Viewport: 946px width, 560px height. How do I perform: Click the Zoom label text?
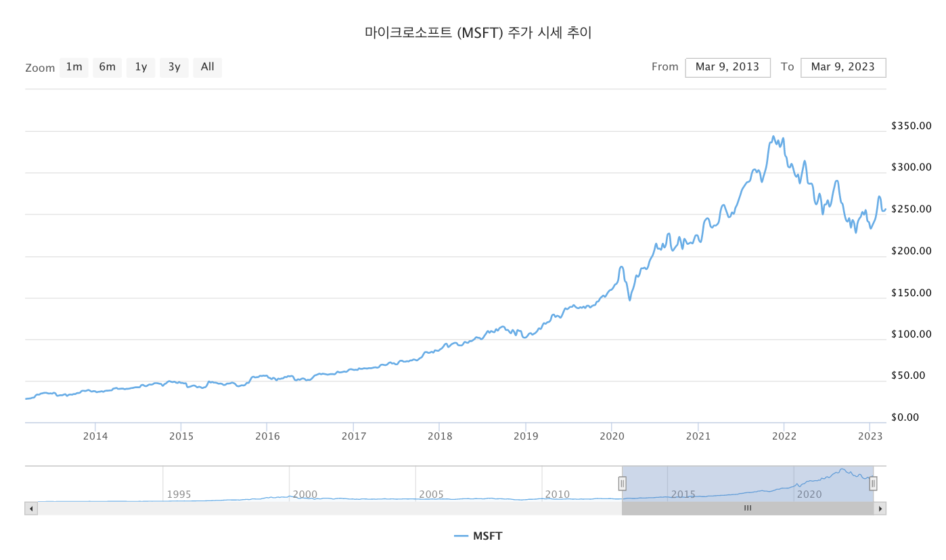coord(40,68)
